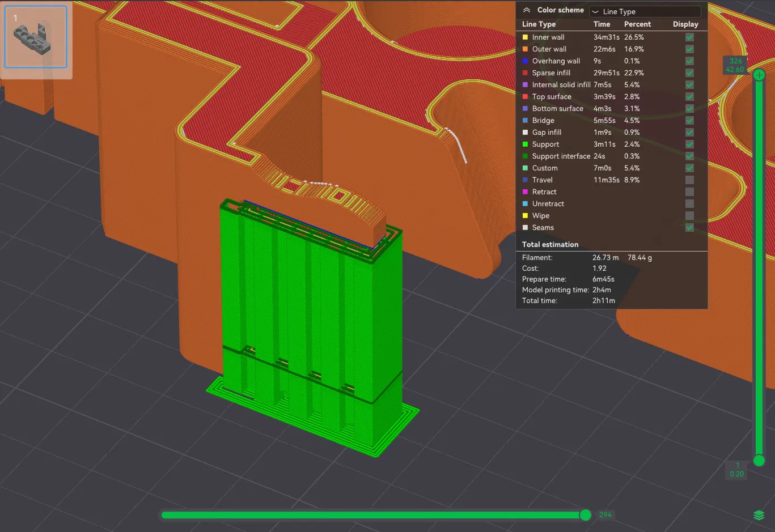Click the move count label 294
Image resolution: width=775 pixels, height=532 pixels.
click(x=605, y=515)
